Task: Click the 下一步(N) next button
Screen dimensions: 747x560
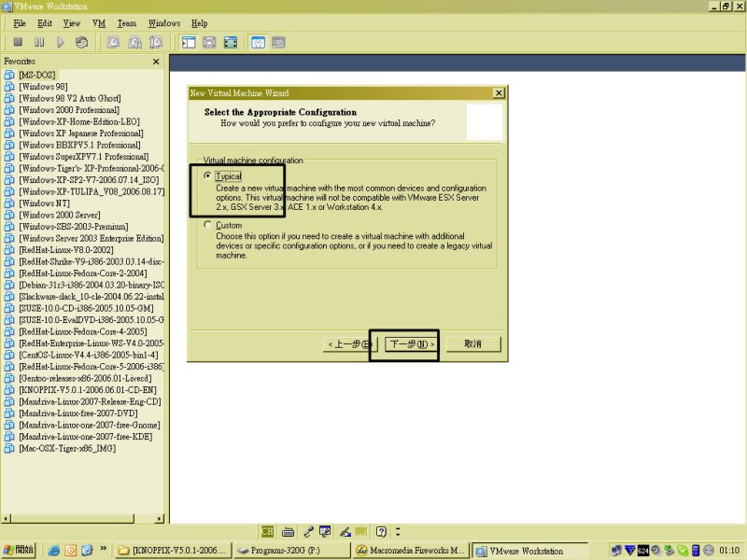Action: tap(412, 343)
